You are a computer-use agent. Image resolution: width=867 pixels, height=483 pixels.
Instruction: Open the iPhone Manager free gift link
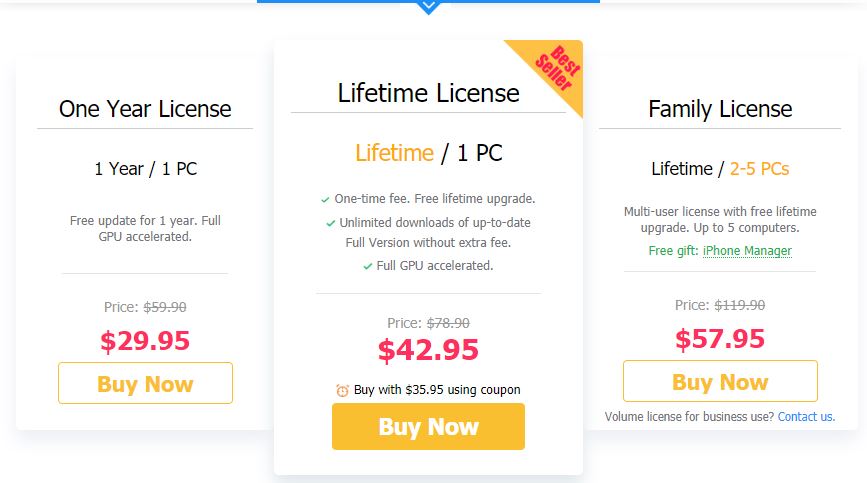[x=747, y=251]
